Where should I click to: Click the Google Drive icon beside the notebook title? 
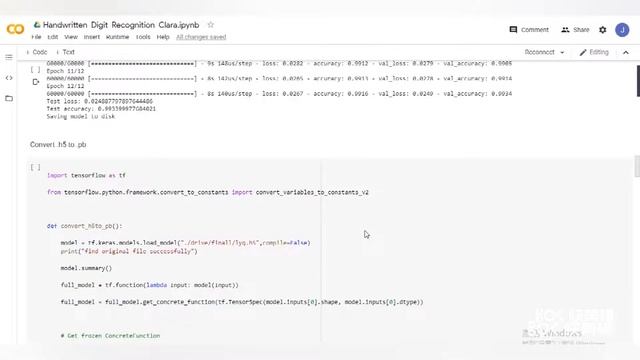(x=37, y=25)
